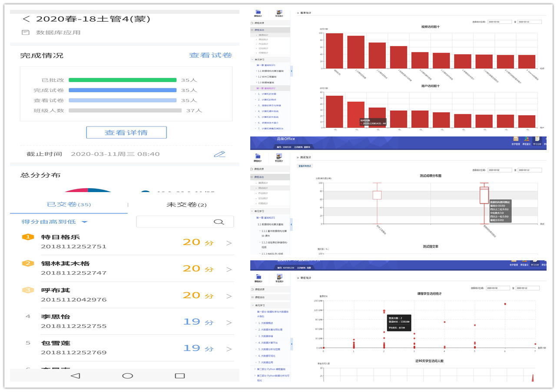557x392 pixels.
Task: Select 问卷统计 in the 高级Office window sidebar
Action: point(263,203)
